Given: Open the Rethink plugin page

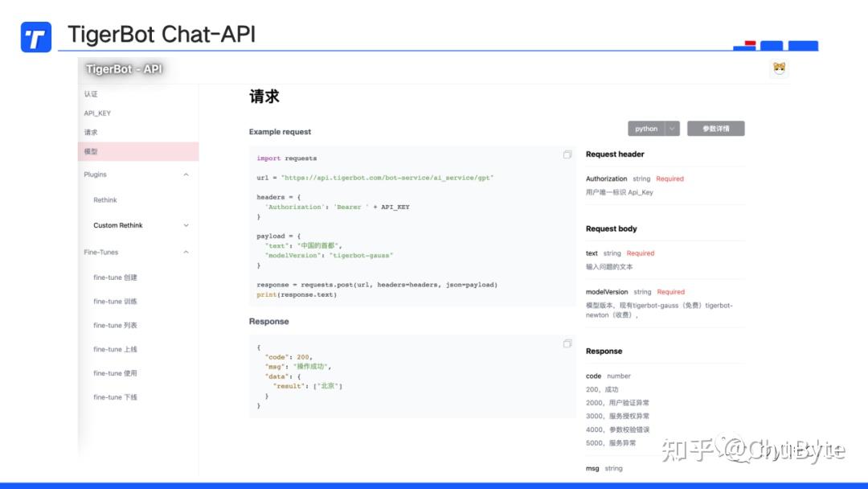Looking at the screenshot, I should (x=105, y=200).
